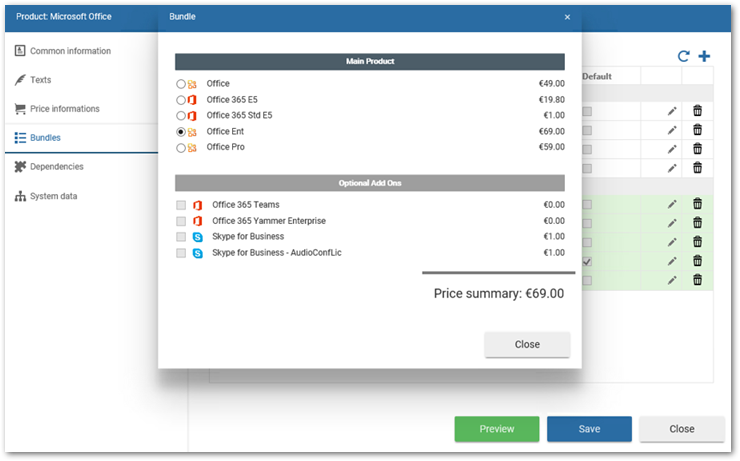Click the Office 365 Teams label

pyautogui.click(x=246, y=205)
